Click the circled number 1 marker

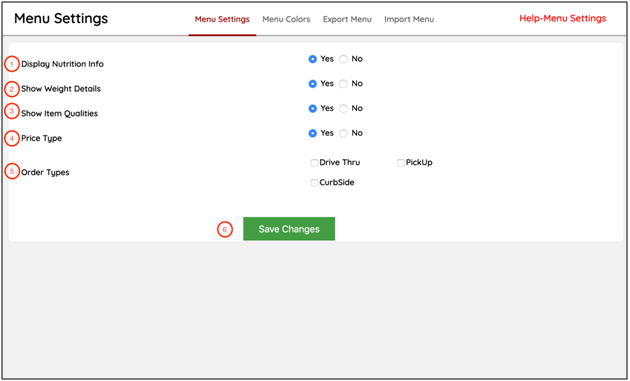pyautogui.click(x=12, y=64)
